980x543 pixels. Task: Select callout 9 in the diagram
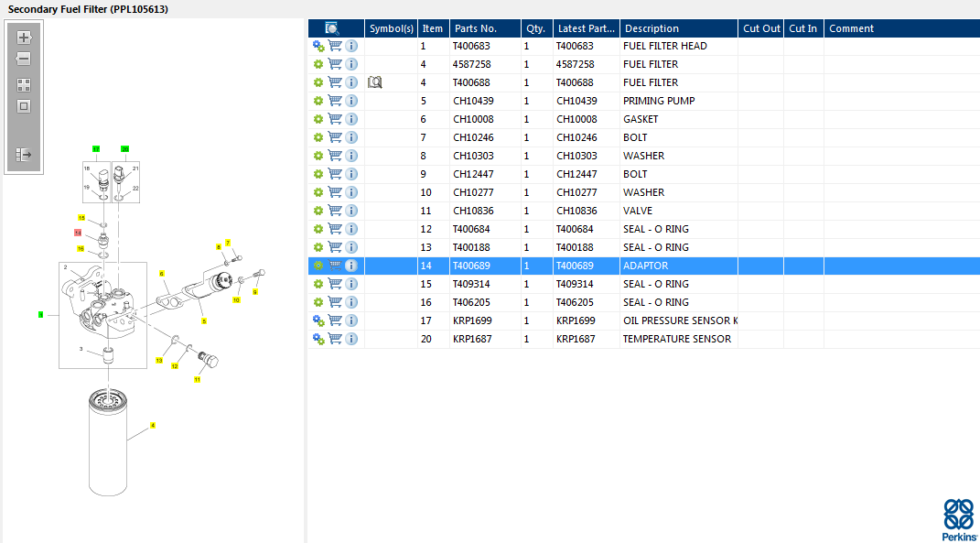click(x=255, y=291)
